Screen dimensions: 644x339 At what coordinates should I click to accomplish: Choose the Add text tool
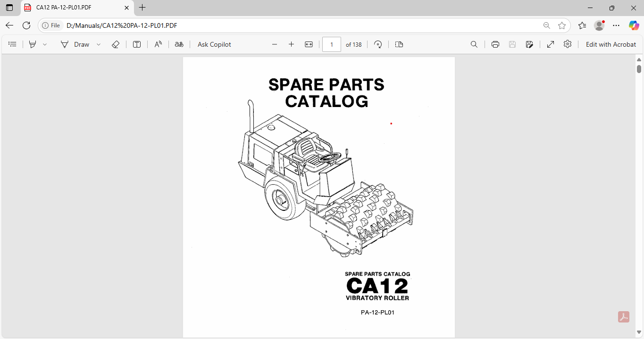click(x=137, y=44)
